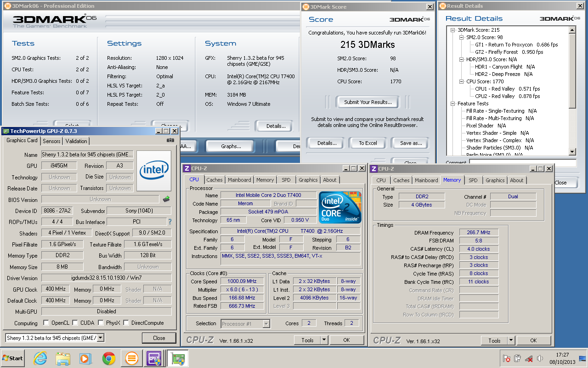Click CPU2 - Red Valley 0.878 fps row
588x368 pixels.
pyautogui.click(x=507, y=96)
